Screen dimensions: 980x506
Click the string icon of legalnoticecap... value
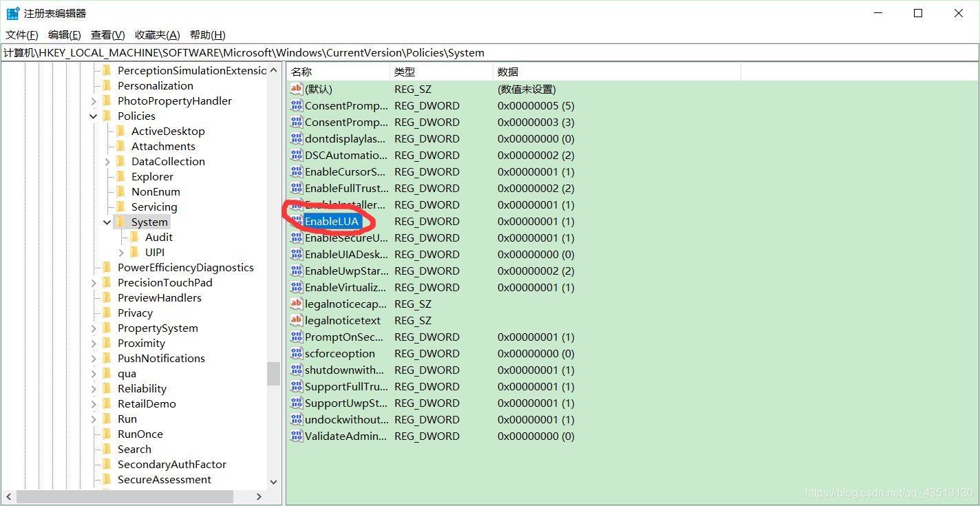[297, 304]
